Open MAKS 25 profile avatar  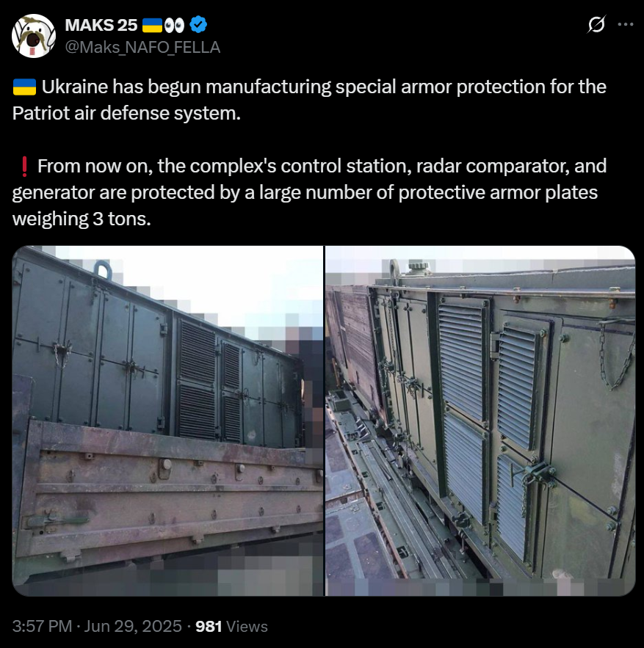coord(34,36)
